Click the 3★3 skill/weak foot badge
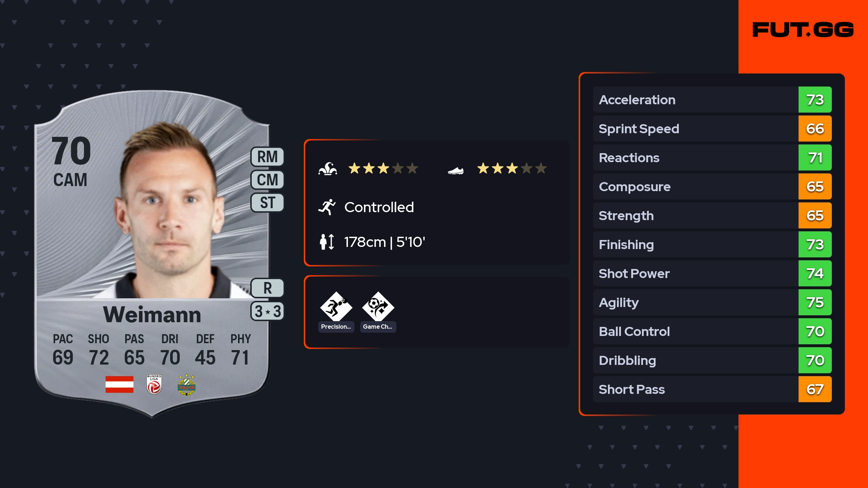Image resolution: width=868 pixels, height=488 pixels. [267, 311]
